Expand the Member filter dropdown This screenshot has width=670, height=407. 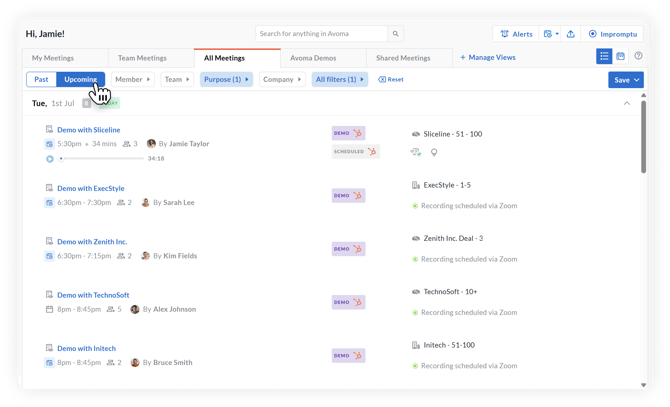tap(132, 79)
